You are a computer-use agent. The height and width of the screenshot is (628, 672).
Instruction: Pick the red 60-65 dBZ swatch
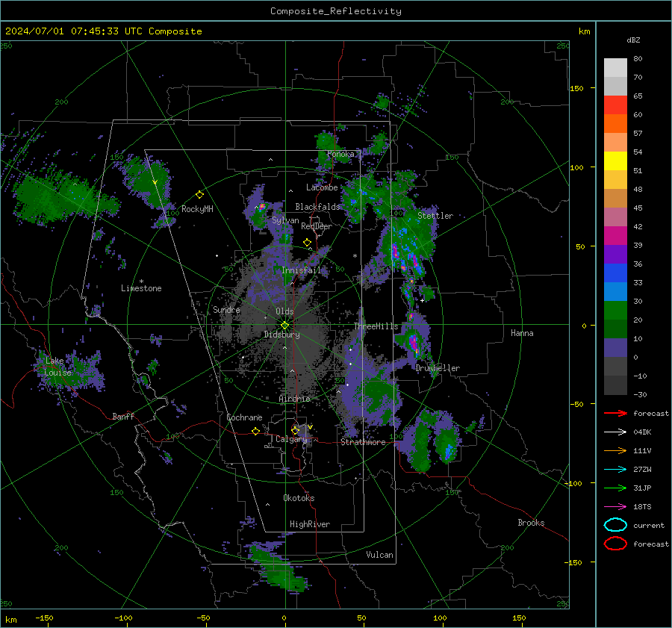(x=615, y=105)
